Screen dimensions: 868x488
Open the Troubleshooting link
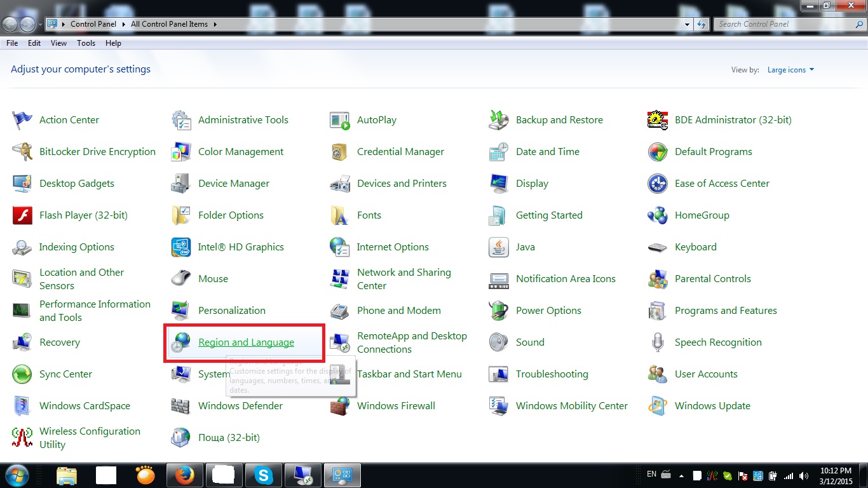pyautogui.click(x=552, y=374)
